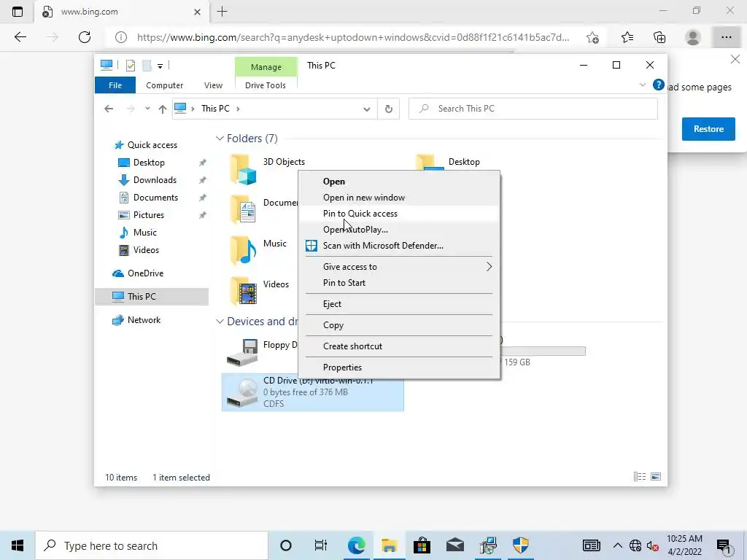The width and height of the screenshot is (747, 560).
Task: Open the File ribbon tab
Action: [115, 85]
